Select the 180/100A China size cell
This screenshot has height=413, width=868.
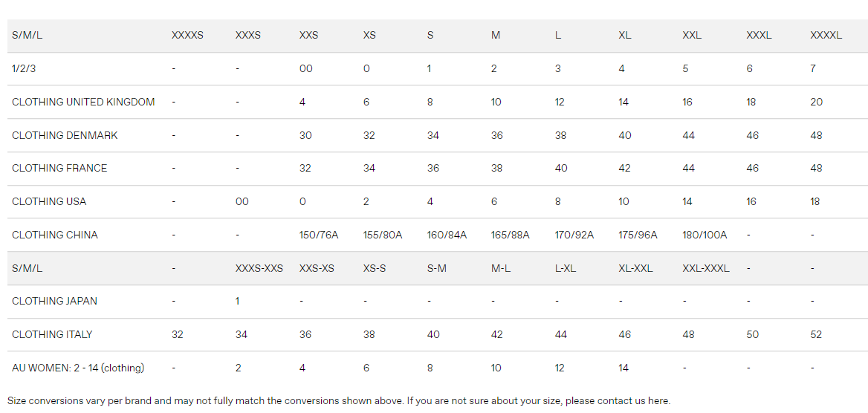point(705,235)
